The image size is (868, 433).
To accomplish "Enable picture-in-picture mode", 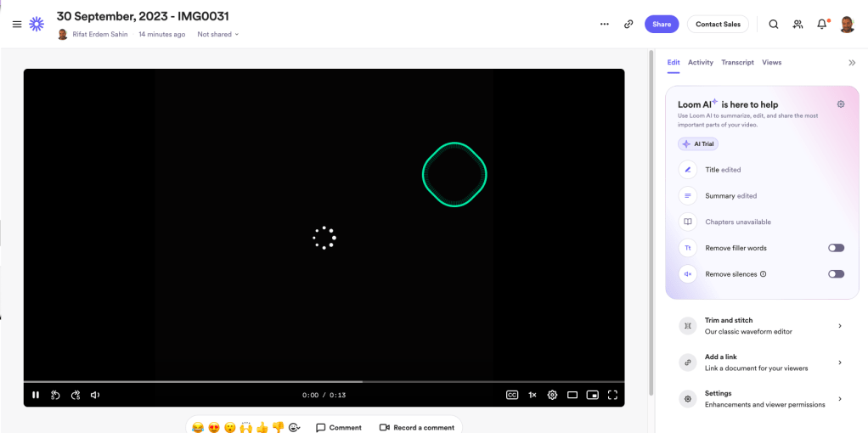I will (592, 395).
